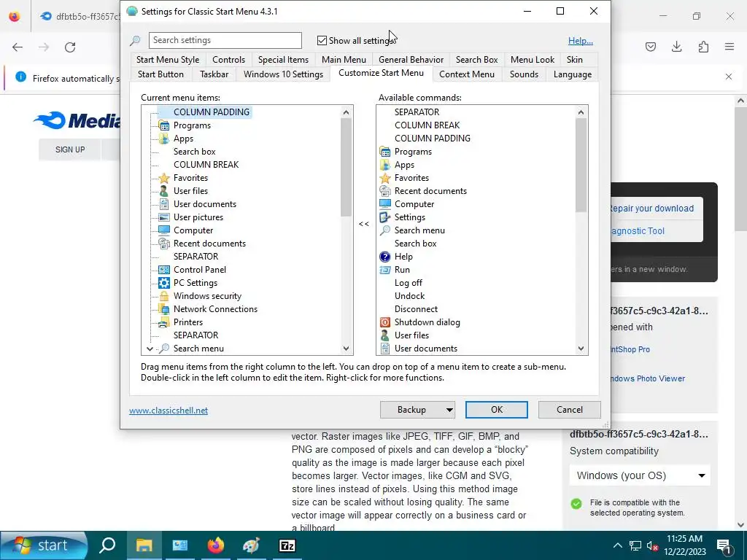The height and width of the screenshot is (560, 747).
Task: Open the Backup dropdown arrow
Action: point(449,410)
